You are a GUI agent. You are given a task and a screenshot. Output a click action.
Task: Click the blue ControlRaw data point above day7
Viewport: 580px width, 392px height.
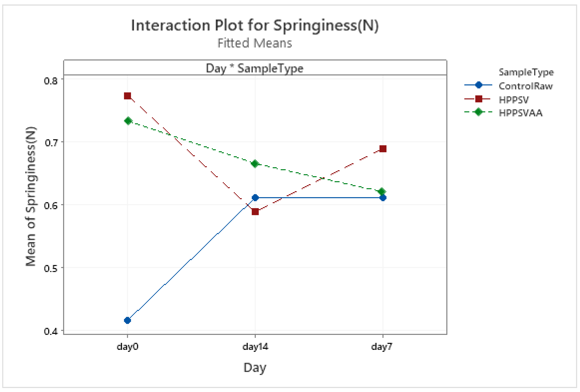pyautogui.click(x=383, y=198)
